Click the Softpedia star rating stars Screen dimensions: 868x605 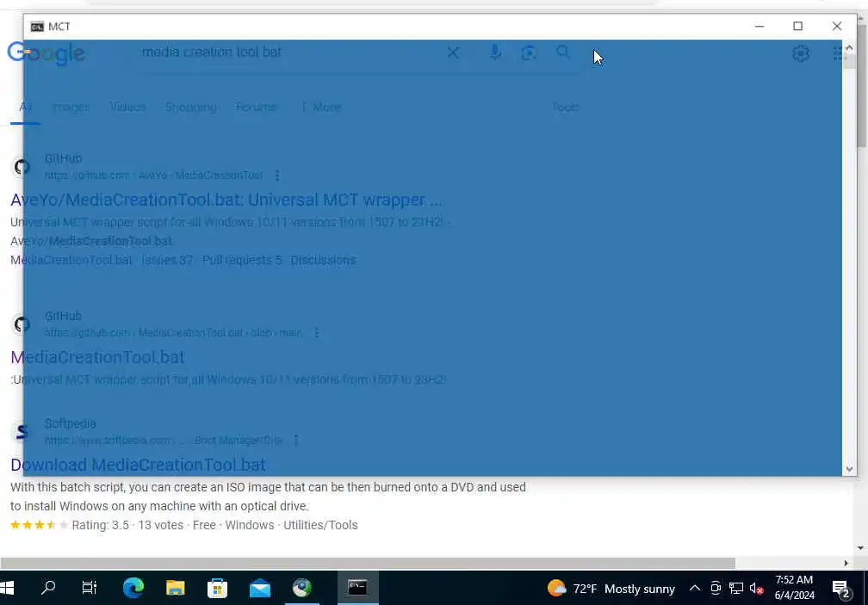click(x=39, y=525)
